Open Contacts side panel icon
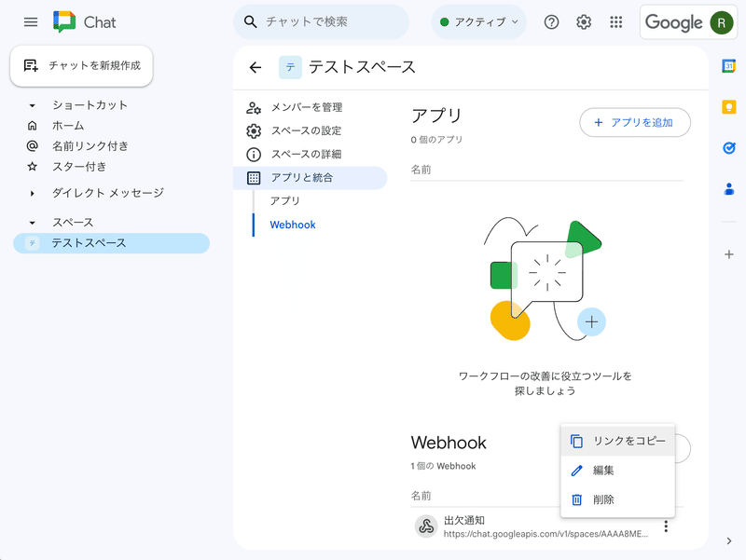This screenshot has height=560, width=746. (x=729, y=189)
